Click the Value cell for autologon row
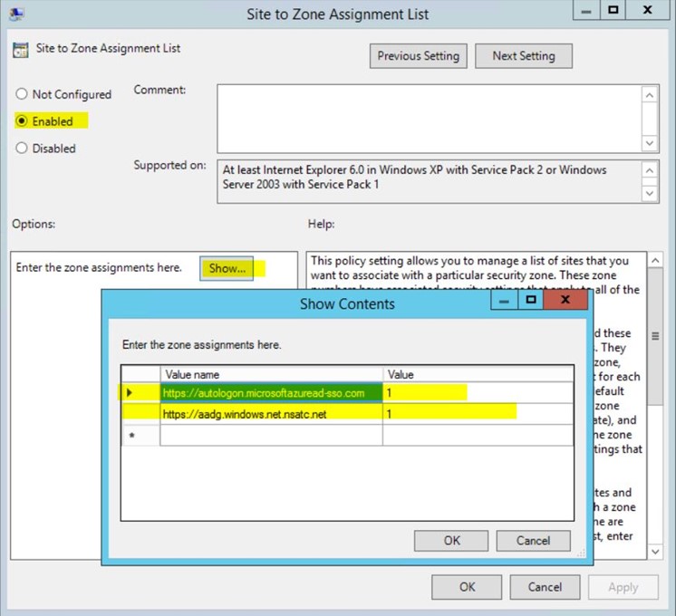Image resolution: width=676 pixels, height=616 pixels. pyautogui.click(x=478, y=393)
